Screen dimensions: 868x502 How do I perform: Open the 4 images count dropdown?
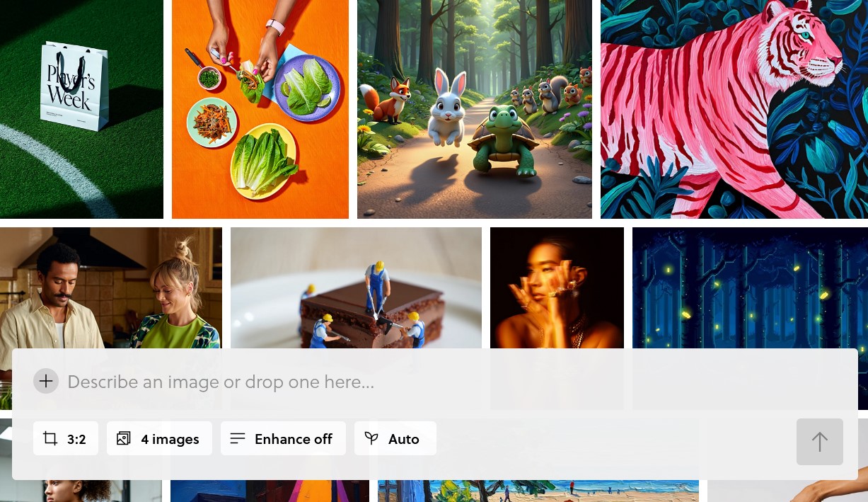coord(159,438)
